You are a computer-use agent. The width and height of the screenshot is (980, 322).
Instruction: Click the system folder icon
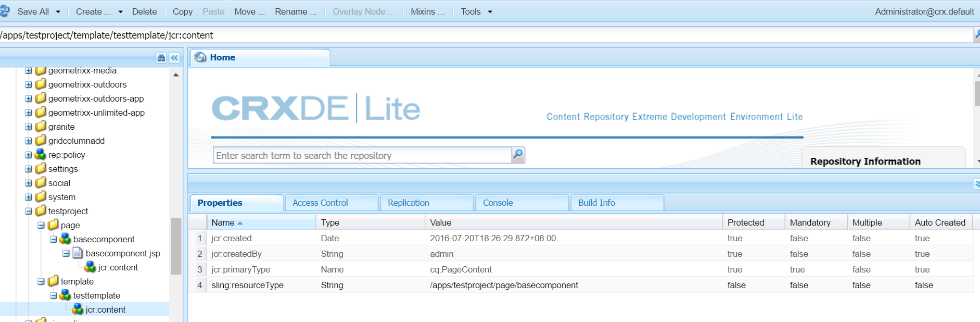[x=41, y=196]
